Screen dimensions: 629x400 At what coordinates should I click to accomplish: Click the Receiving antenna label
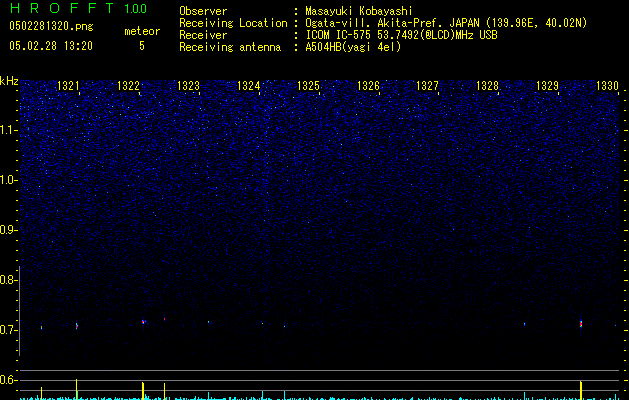click(230, 47)
